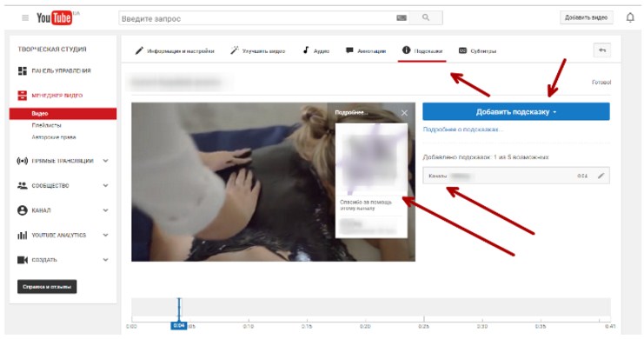
Task: Click the Done status text at right
Action: pos(601,83)
